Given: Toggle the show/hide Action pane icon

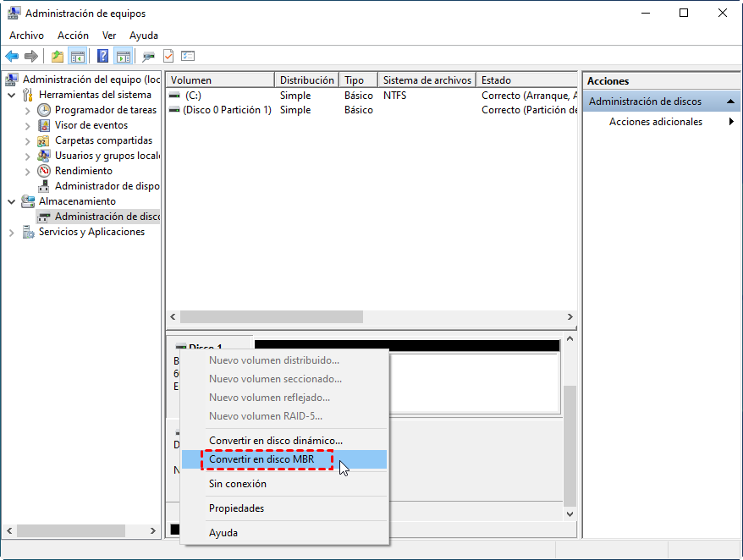Looking at the screenshot, I should 124,57.
